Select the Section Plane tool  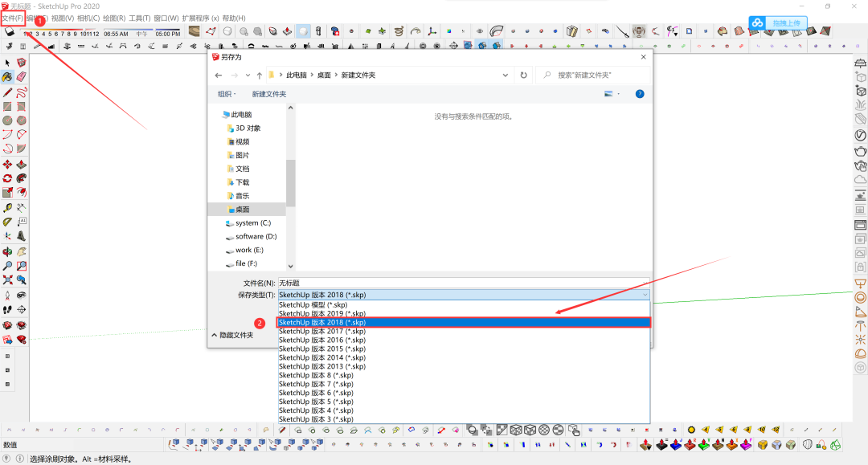click(x=21, y=310)
